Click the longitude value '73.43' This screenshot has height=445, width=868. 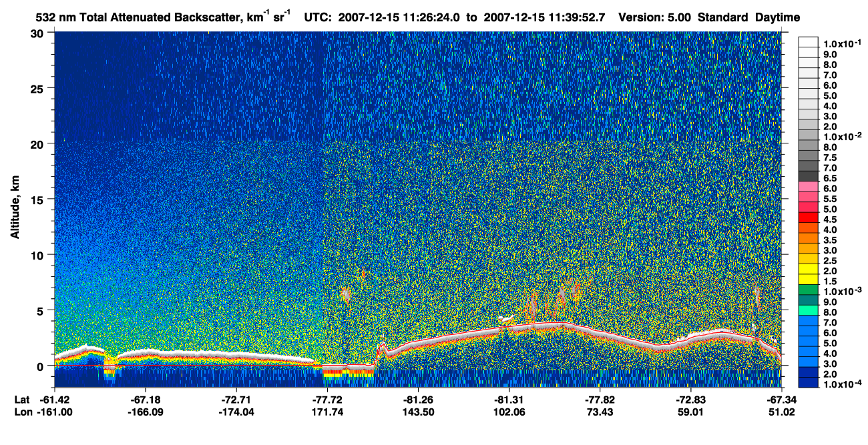point(600,412)
